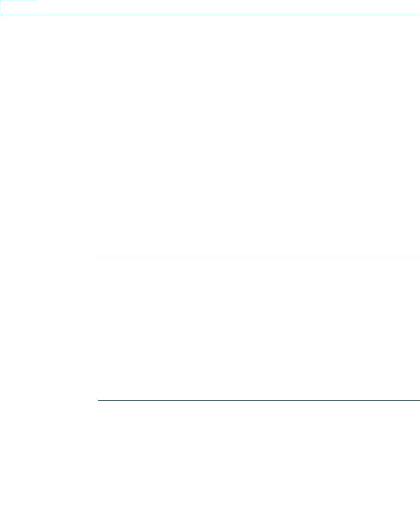Click the blank page center above the first divider
The height and width of the screenshot is (518, 420).
(x=210, y=135)
